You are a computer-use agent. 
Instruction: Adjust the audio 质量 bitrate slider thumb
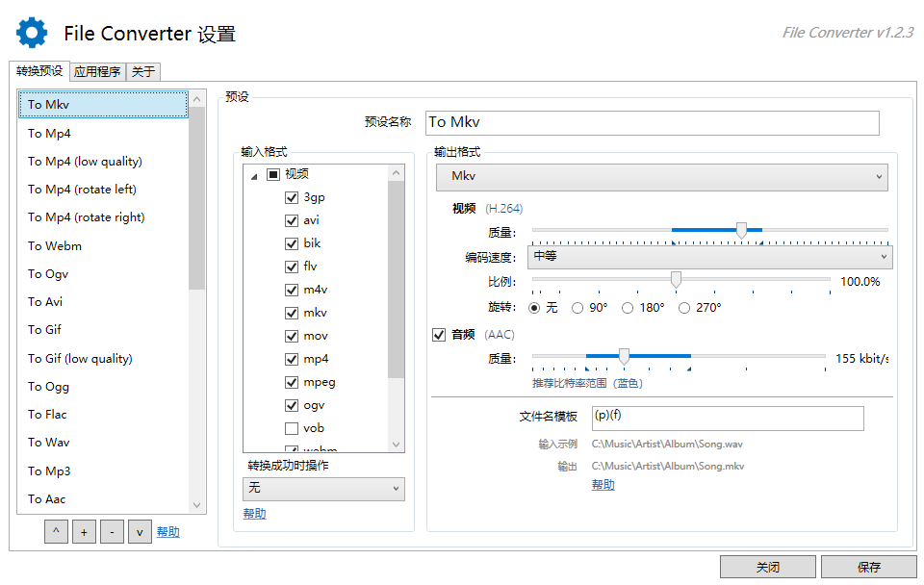point(624,356)
